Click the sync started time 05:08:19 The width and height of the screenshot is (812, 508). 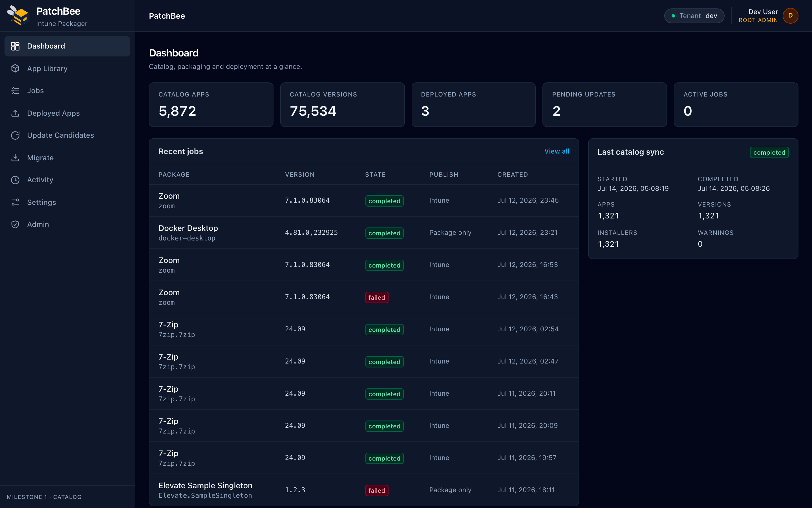pos(633,189)
